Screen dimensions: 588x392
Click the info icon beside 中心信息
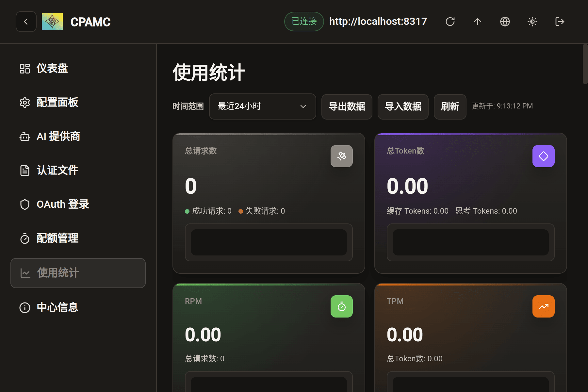[25, 307]
